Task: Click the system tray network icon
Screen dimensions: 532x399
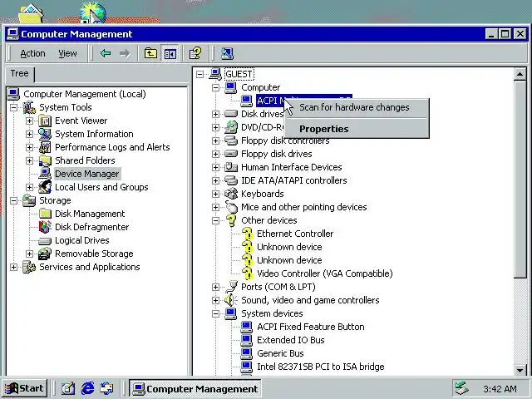Action: coord(462,388)
